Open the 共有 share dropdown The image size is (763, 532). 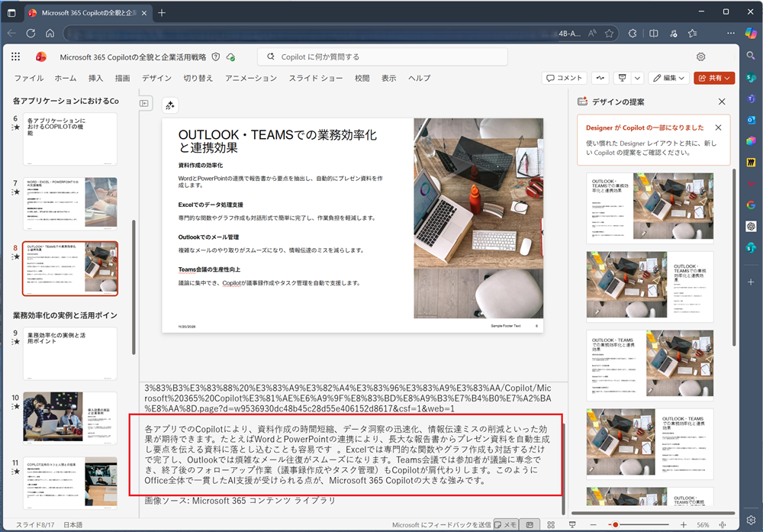[x=714, y=78]
